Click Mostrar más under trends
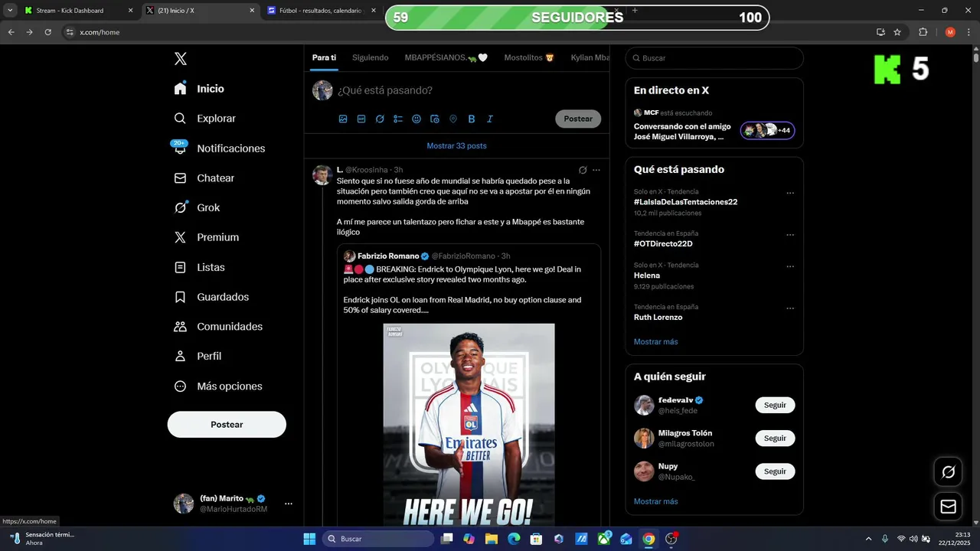Screen dimensions: 980x551 click(656, 341)
